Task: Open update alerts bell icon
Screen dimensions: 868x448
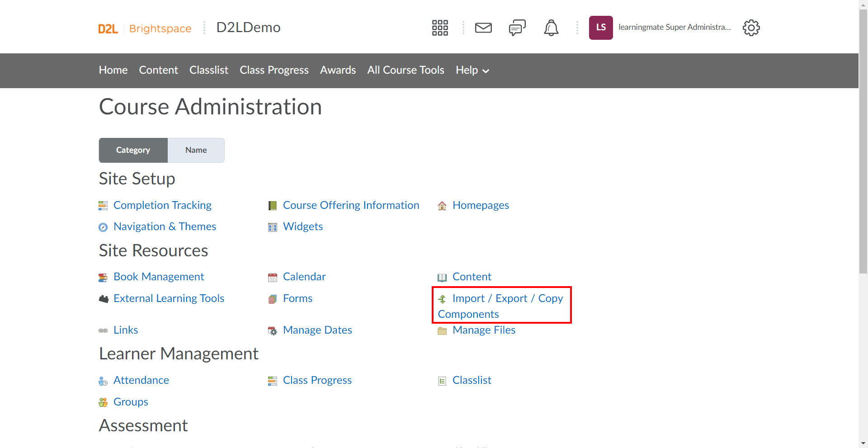Action: [551, 28]
